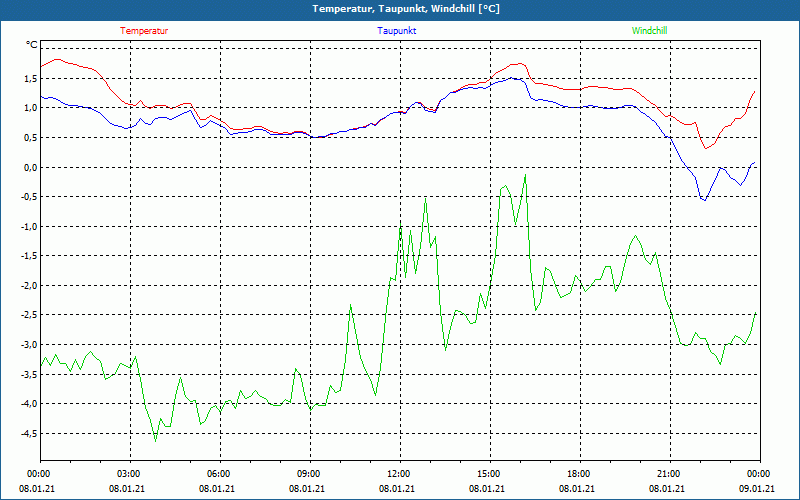
Task: Click the -4,5 y-axis value
Action: tap(29, 433)
